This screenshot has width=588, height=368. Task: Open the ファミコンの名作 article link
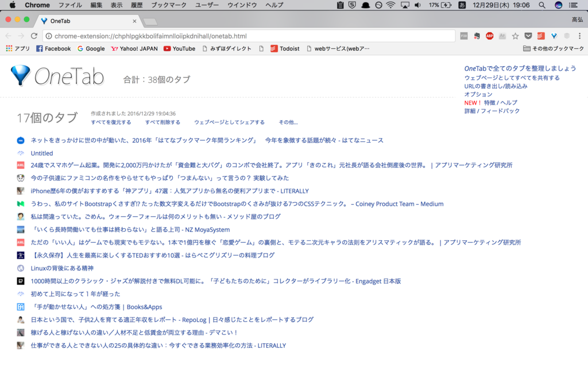coord(160,178)
